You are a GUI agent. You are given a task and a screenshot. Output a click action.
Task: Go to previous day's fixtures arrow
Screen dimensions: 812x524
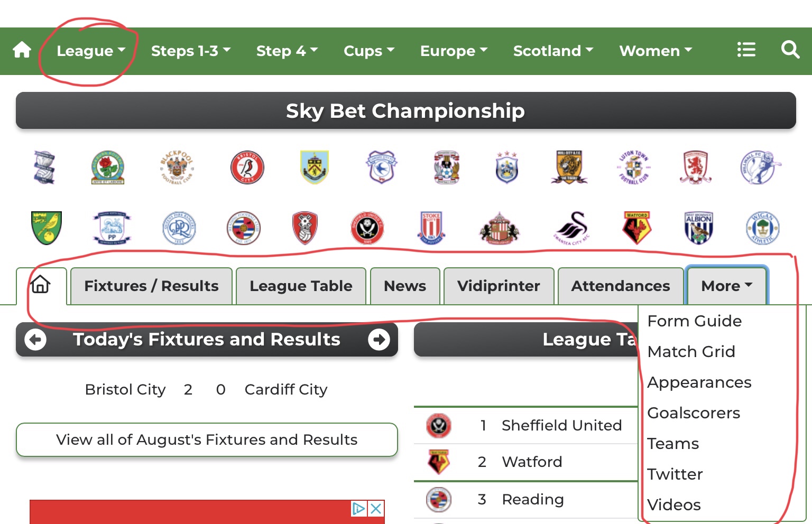[36, 339]
